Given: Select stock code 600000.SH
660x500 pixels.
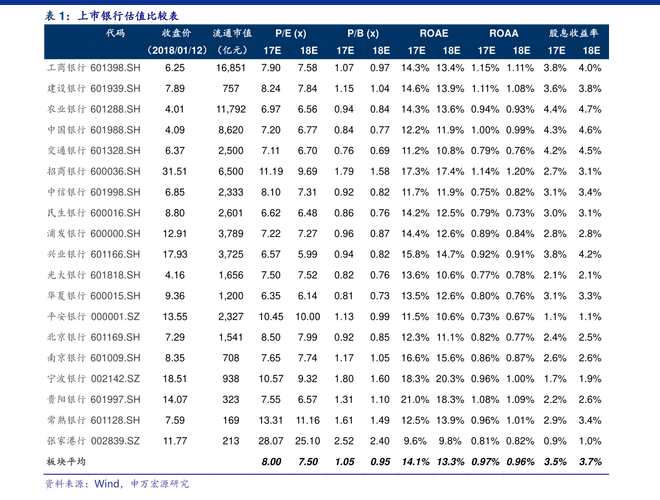Looking at the screenshot, I should pyautogui.click(x=115, y=234).
